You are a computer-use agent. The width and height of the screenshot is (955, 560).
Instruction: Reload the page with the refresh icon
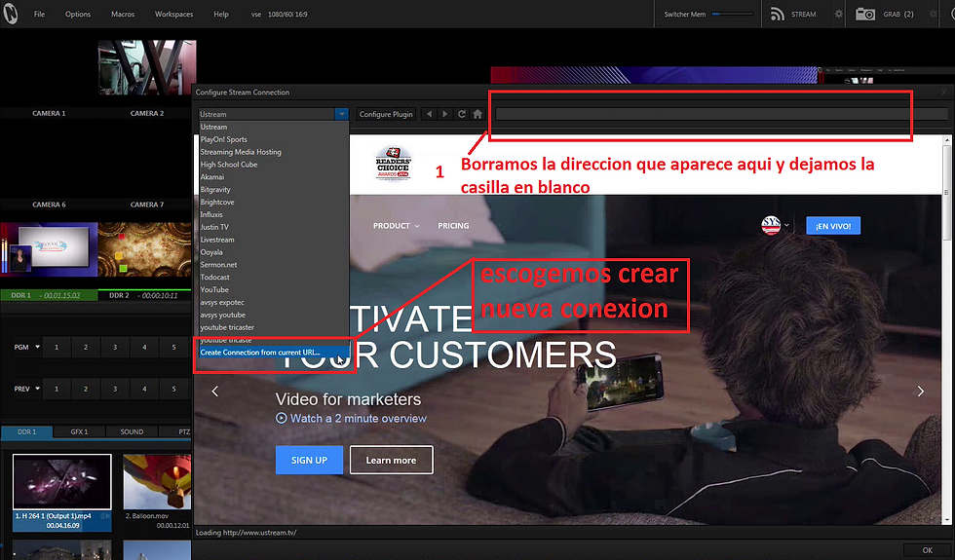point(462,114)
